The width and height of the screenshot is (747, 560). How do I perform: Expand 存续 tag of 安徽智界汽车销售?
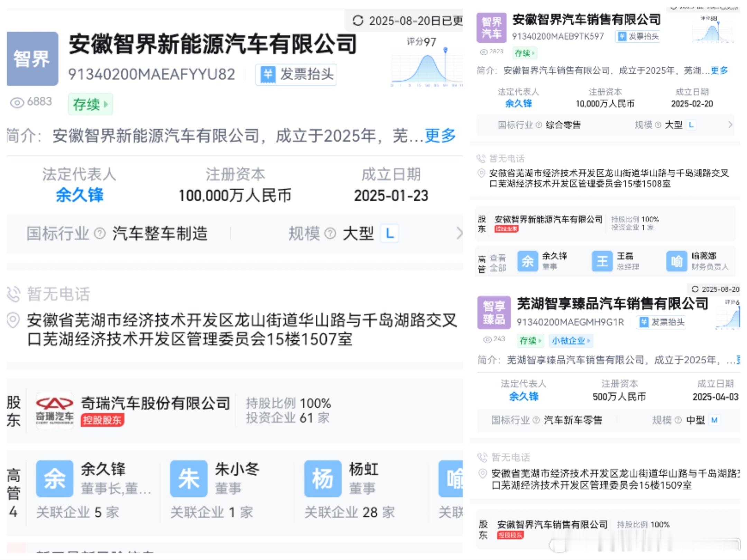[525, 53]
